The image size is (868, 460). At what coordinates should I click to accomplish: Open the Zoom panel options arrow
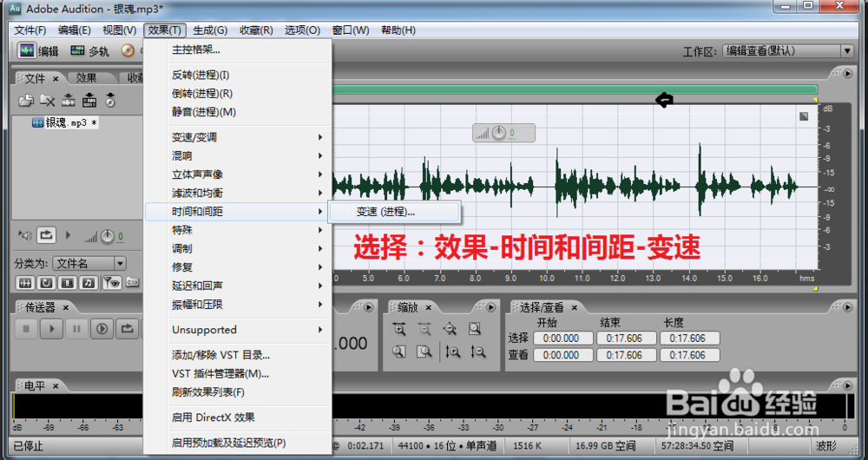click(490, 307)
